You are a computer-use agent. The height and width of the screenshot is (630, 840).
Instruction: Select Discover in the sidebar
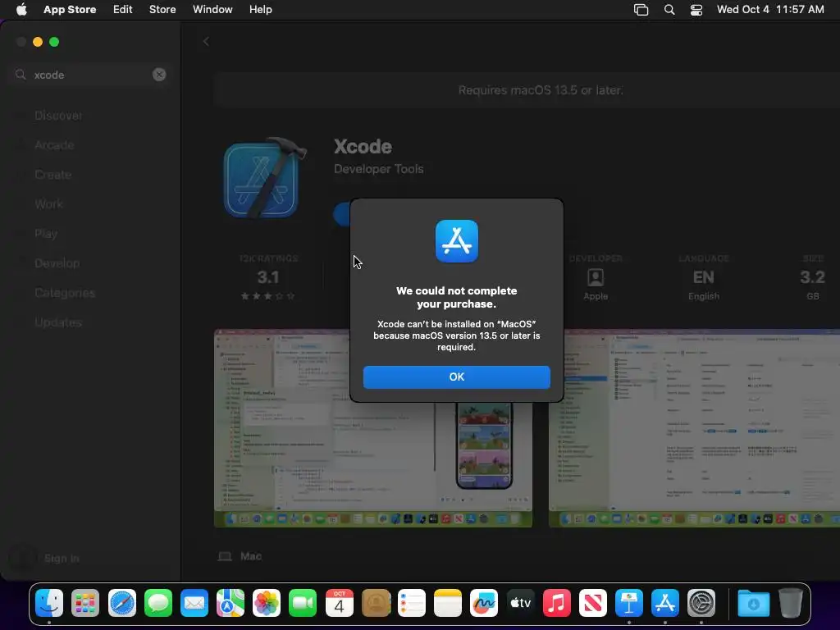coord(58,116)
